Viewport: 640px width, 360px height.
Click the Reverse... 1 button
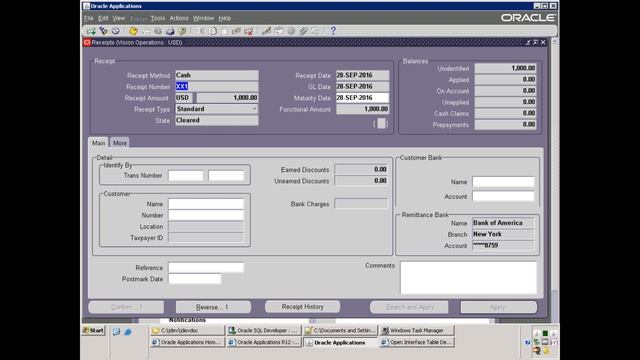coord(213,307)
